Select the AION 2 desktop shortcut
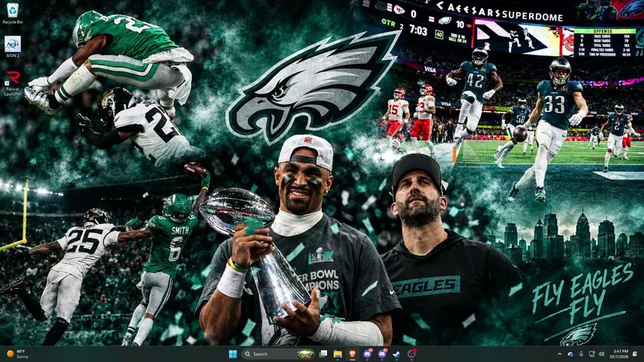 pyautogui.click(x=12, y=46)
